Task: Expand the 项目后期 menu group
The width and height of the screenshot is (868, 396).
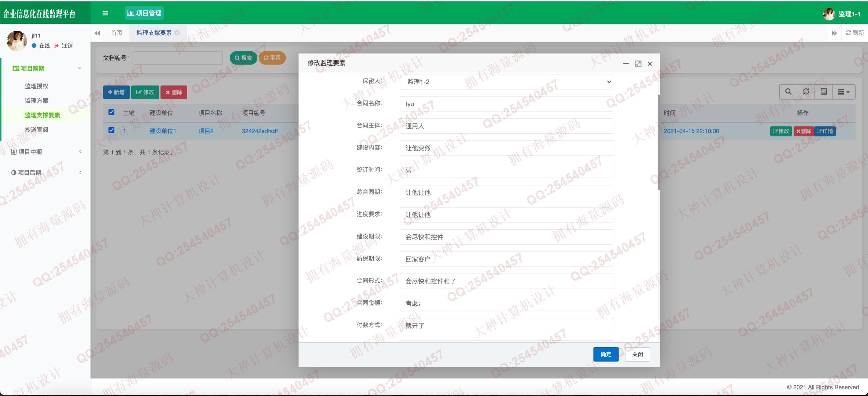Action: point(46,173)
